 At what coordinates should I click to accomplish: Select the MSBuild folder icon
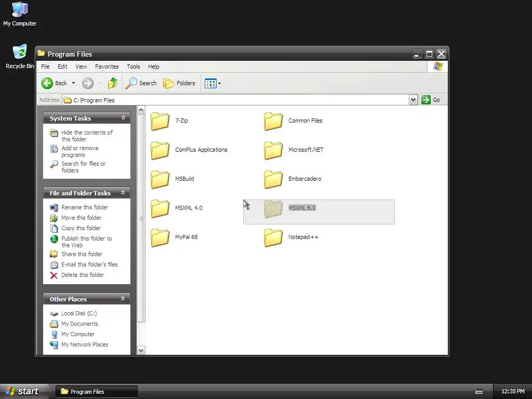point(160,179)
